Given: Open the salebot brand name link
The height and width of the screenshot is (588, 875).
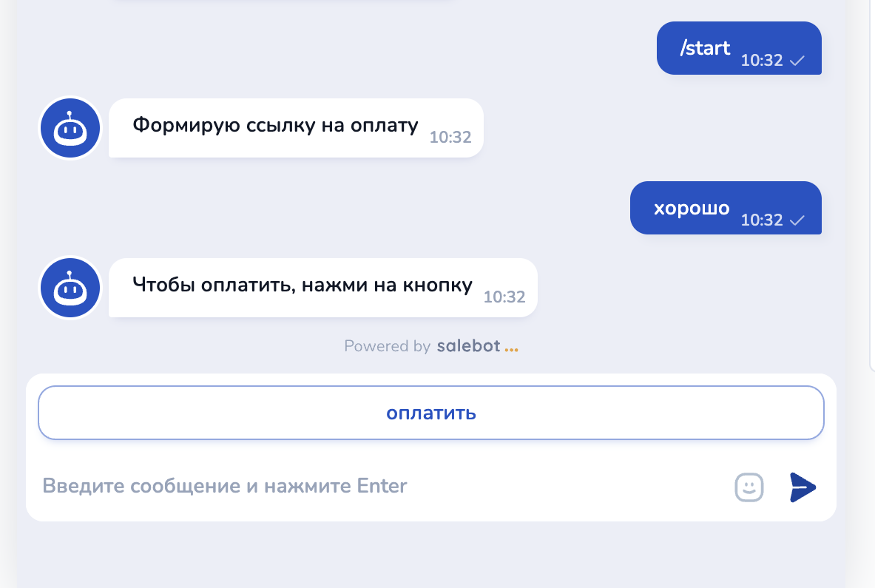Looking at the screenshot, I should (x=468, y=346).
